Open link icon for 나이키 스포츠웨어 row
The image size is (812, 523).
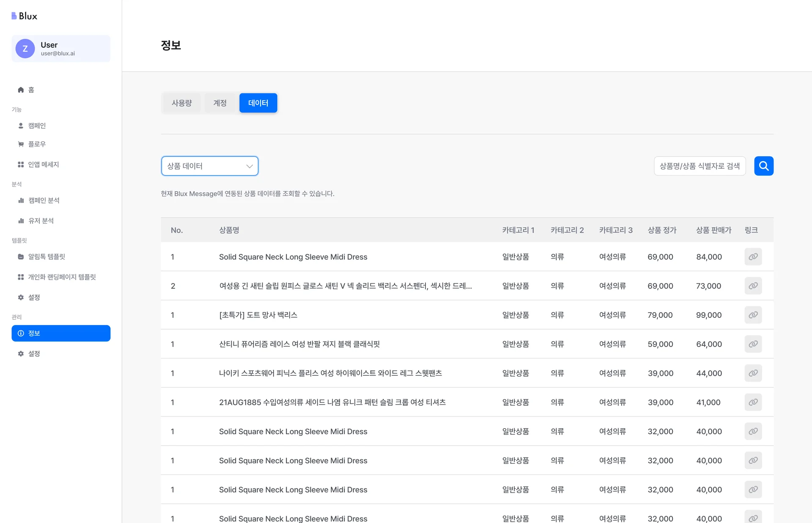pos(753,373)
